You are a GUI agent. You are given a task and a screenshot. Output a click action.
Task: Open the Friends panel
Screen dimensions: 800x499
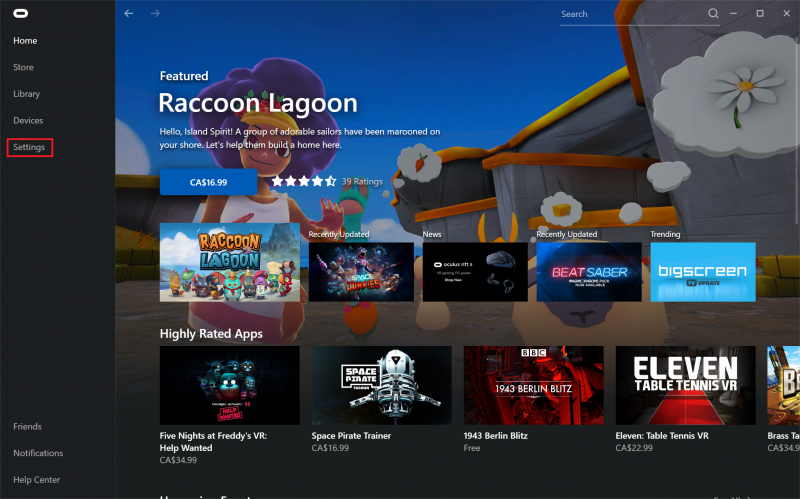(27, 427)
